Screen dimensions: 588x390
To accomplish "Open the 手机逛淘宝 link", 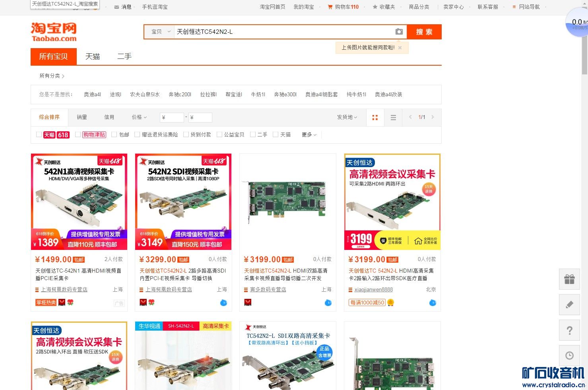I will pos(155,7).
